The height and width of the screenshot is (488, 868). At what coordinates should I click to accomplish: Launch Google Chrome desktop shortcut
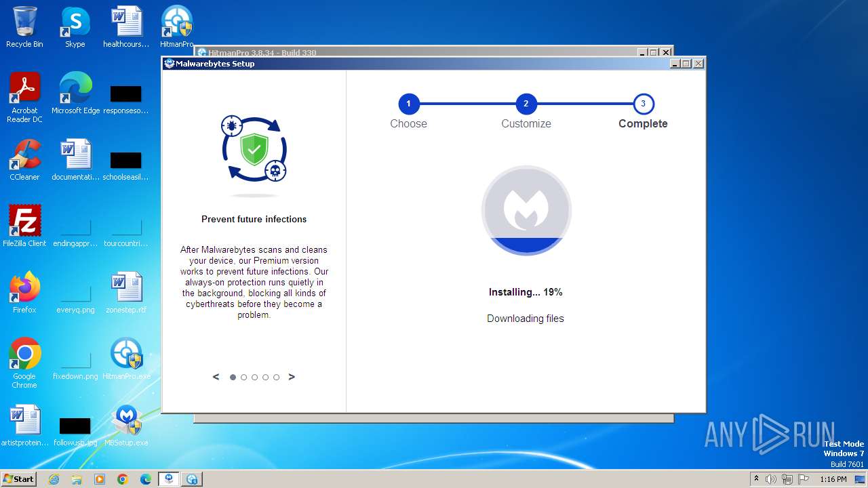point(24,363)
